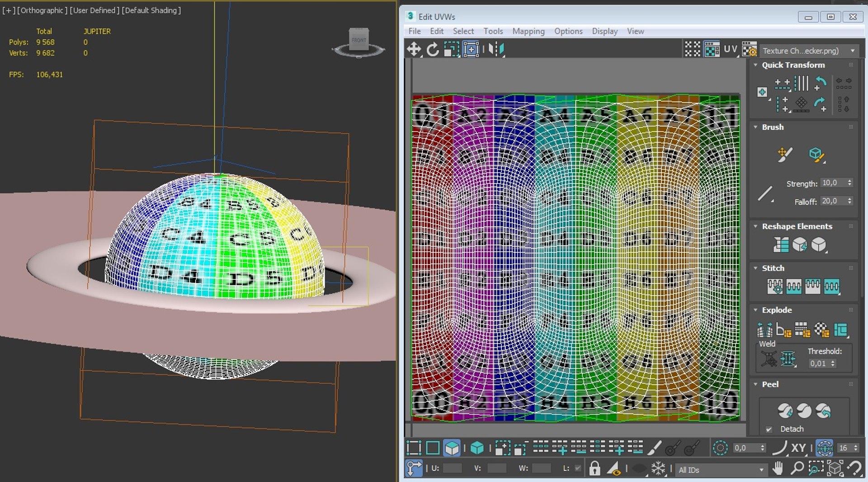Activate the Freeform Mode tool
The width and height of the screenshot is (868, 482).
(471, 49)
